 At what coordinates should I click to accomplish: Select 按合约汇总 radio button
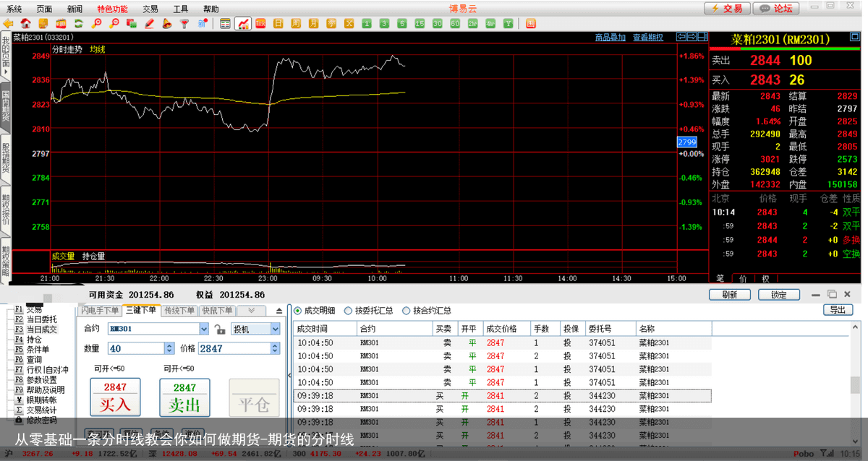coord(406,311)
